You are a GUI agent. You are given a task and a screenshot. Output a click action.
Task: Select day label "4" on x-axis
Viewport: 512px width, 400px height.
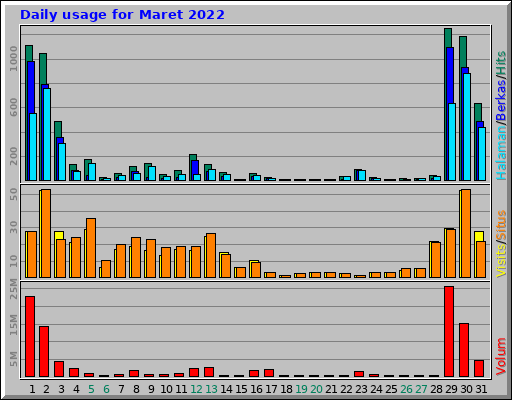pos(76,389)
